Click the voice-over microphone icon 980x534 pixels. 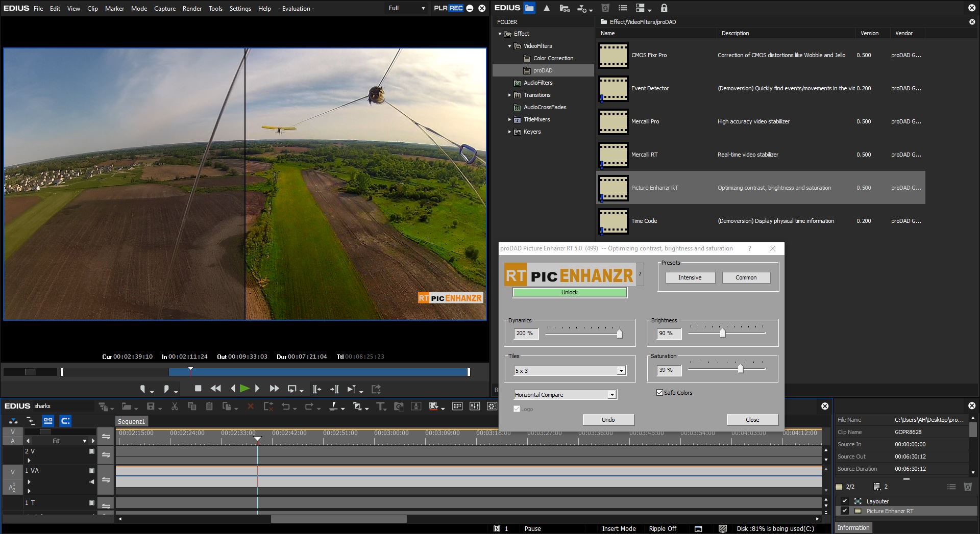click(416, 406)
